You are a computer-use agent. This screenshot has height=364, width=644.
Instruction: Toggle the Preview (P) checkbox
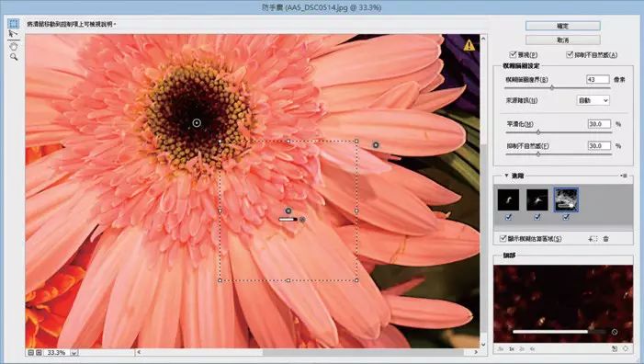tap(513, 54)
